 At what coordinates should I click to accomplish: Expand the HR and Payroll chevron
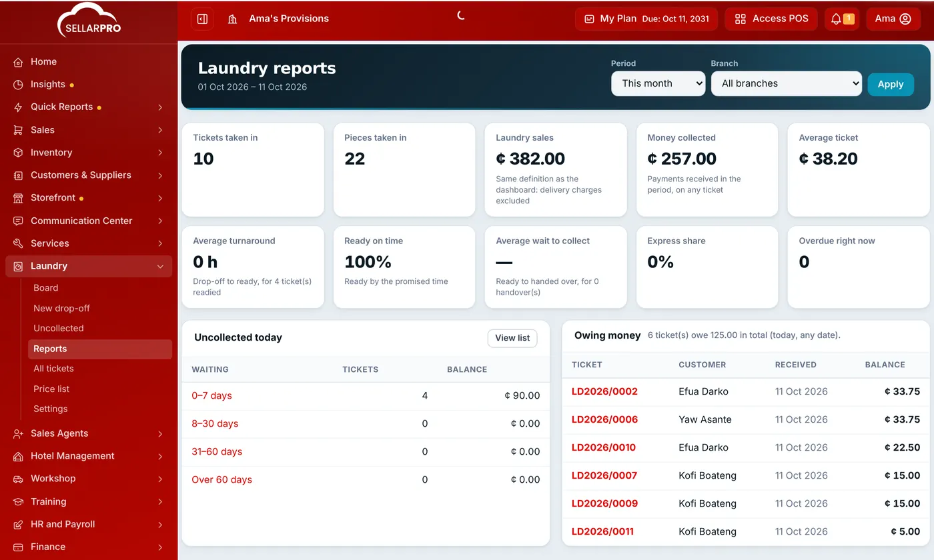pyautogui.click(x=160, y=525)
